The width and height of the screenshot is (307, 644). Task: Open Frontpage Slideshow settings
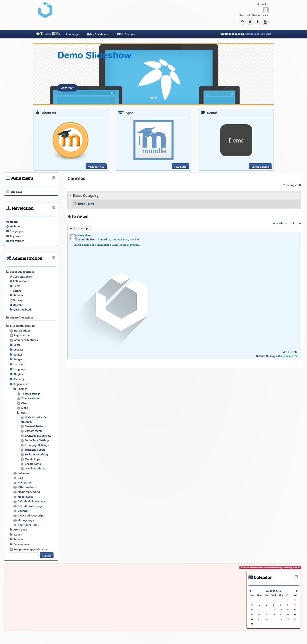38,436
